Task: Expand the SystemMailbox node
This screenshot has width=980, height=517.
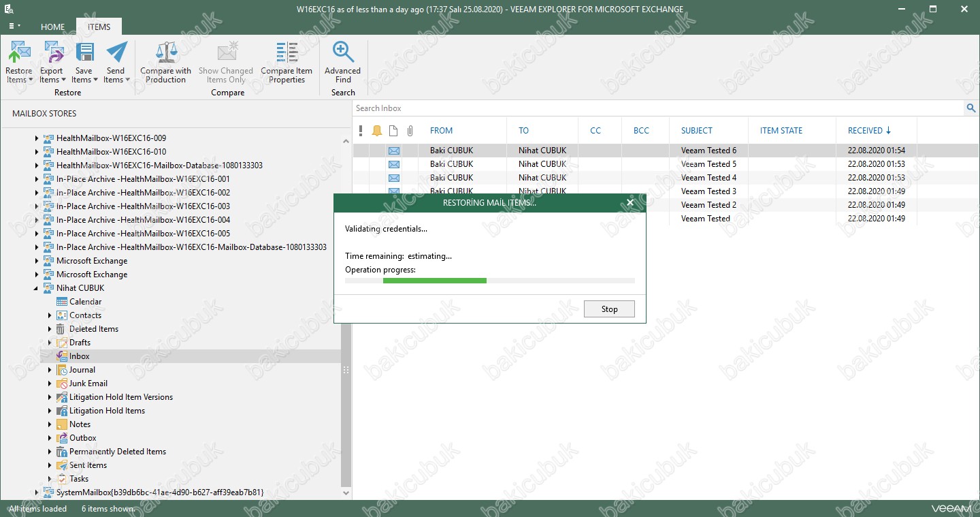Action: pyautogui.click(x=37, y=492)
